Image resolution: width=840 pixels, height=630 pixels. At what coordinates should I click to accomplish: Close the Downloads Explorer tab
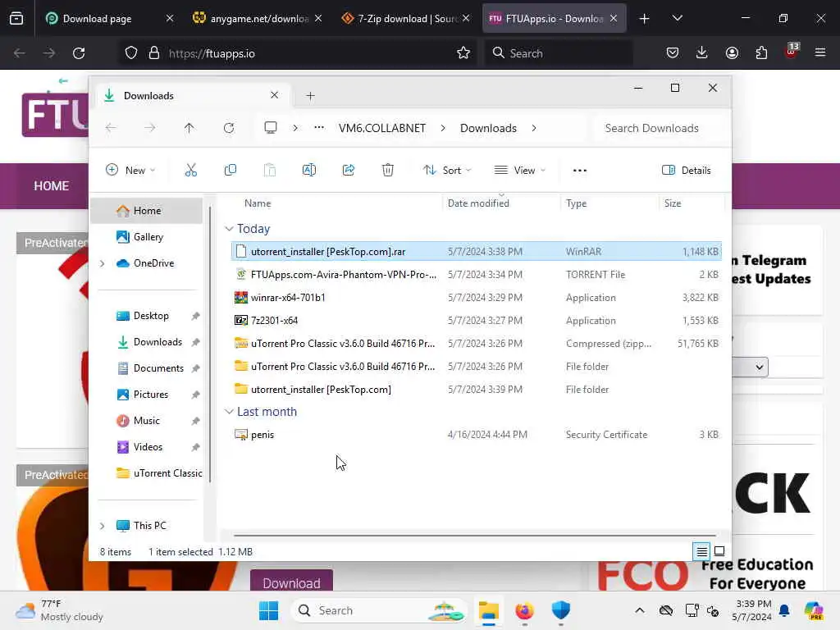pyautogui.click(x=274, y=95)
